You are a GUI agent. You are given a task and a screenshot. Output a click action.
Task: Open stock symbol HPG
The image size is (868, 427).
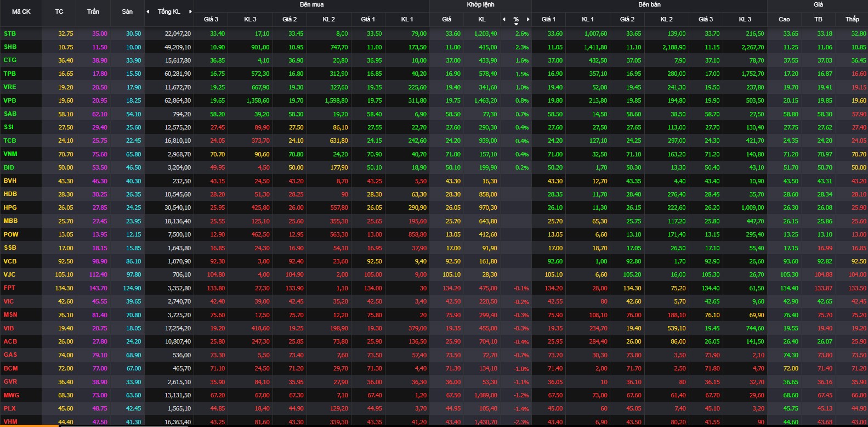(10, 207)
